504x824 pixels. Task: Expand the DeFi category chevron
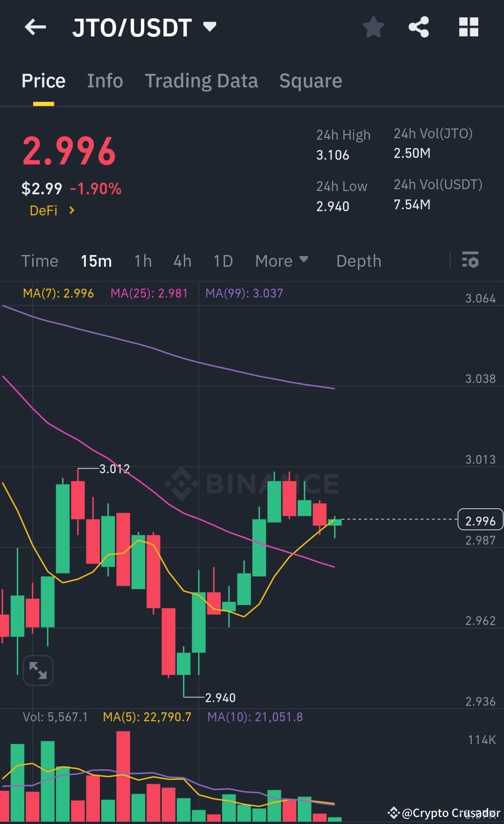pyautogui.click(x=72, y=211)
